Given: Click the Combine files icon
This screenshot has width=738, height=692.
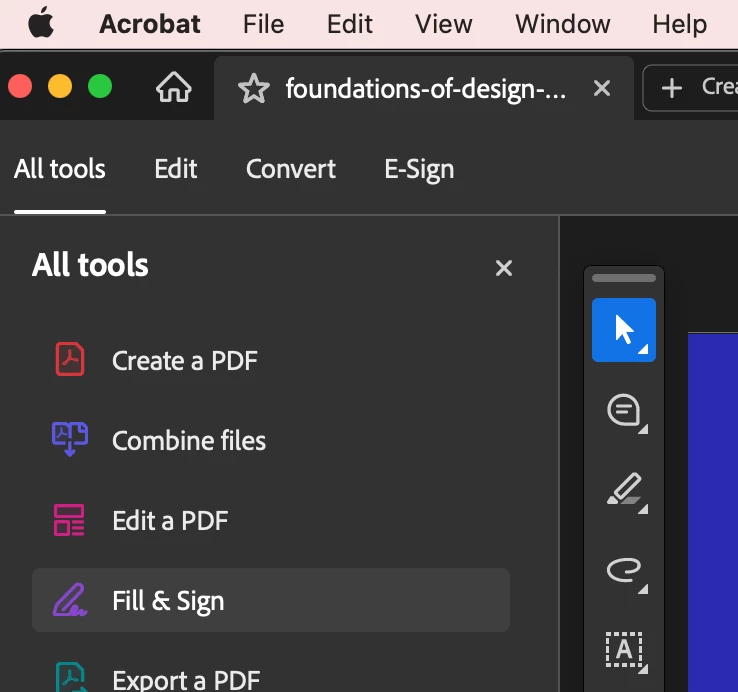Looking at the screenshot, I should 70,439.
